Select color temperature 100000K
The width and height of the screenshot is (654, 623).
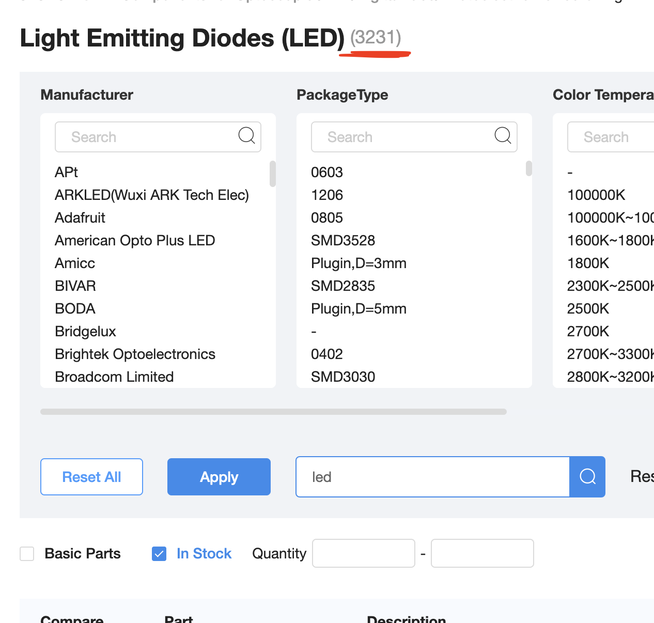click(x=596, y=195)
